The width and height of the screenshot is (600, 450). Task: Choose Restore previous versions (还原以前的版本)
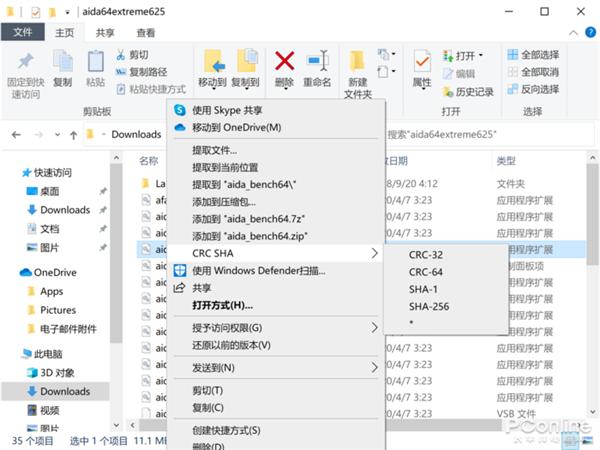tap(276, 345)
